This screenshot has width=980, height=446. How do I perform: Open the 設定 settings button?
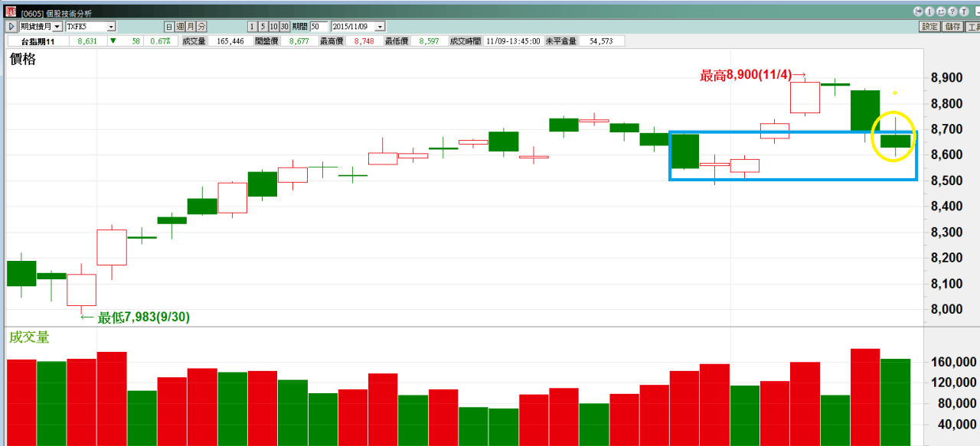929,27
